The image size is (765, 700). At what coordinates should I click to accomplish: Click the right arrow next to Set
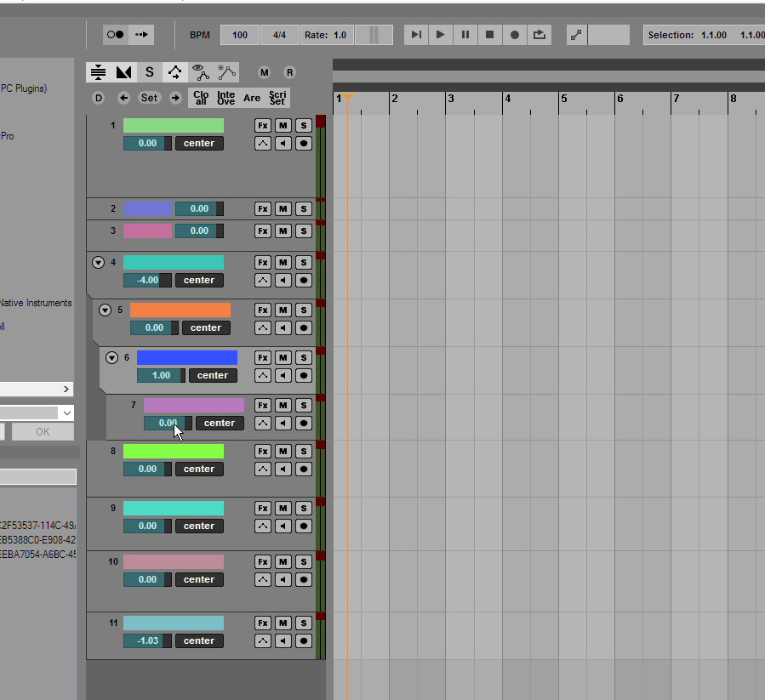coord(175,98)
